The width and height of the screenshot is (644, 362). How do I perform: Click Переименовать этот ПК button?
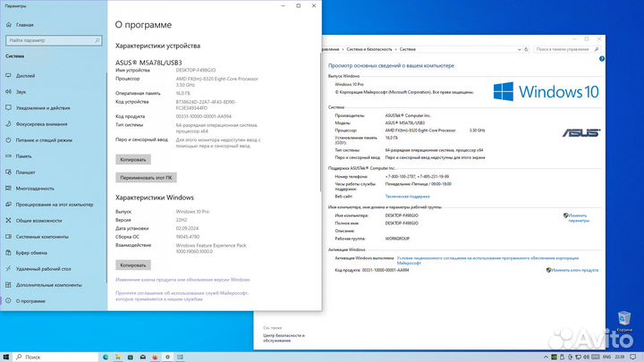pos(146,178)
